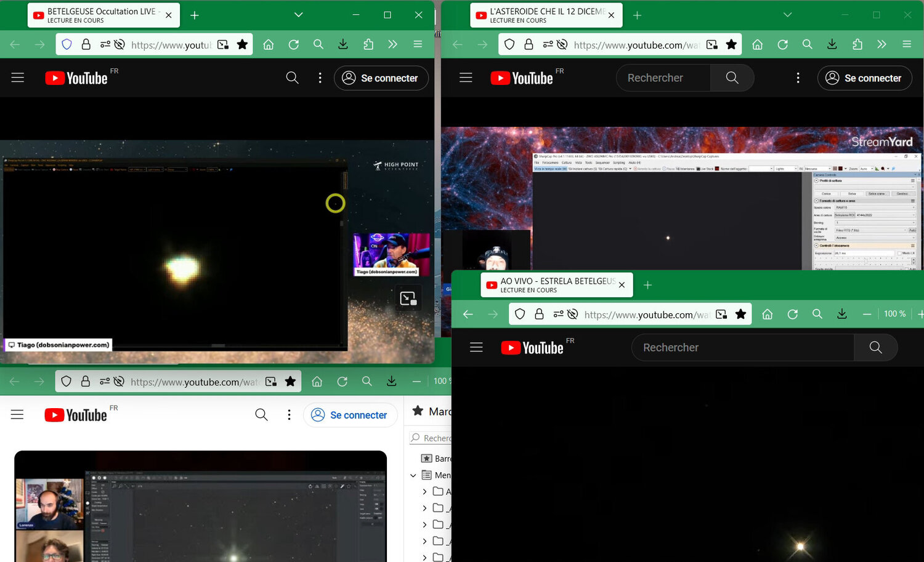
Task: Go to Firefox home in the Betelgeuse Occultation window
Action: coord(269,44)
